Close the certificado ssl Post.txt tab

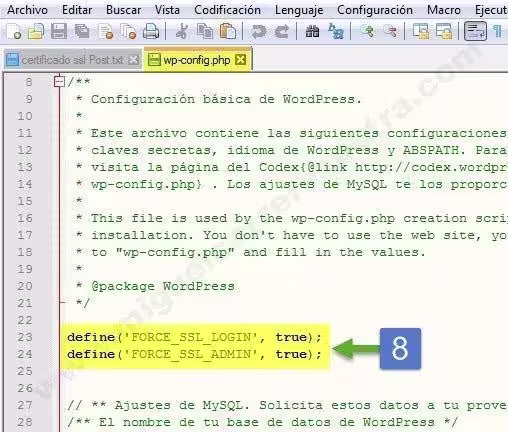133,60
